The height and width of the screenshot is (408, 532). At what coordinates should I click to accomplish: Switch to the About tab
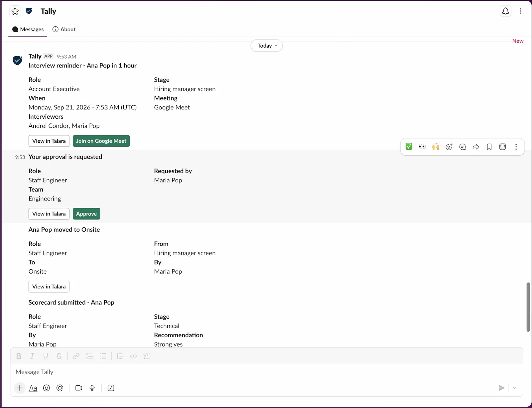[x=64, y=29]
